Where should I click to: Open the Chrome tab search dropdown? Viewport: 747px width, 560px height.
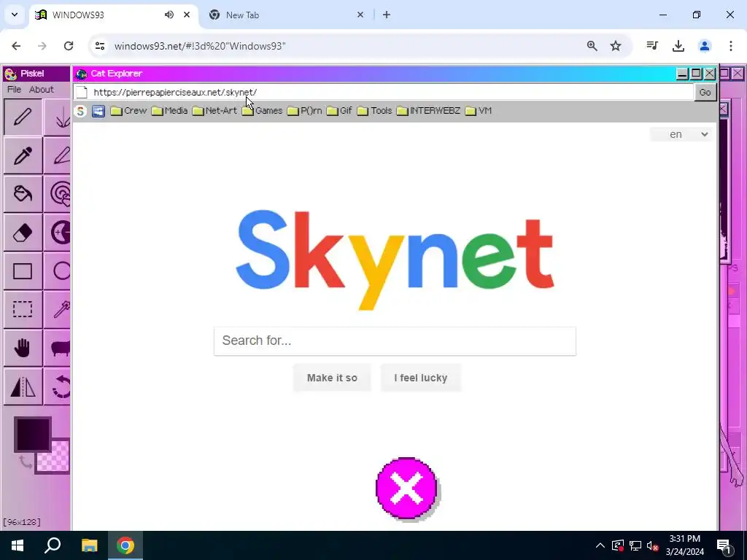tap(15, 15)
